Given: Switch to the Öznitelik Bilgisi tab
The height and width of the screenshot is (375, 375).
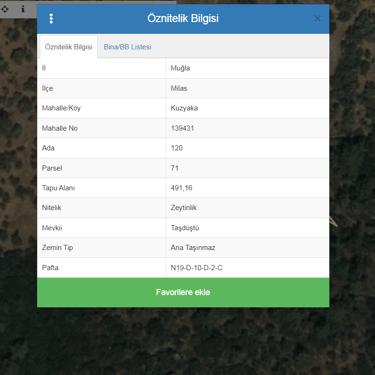Looking at the screenshot, I should pos(69,47).
